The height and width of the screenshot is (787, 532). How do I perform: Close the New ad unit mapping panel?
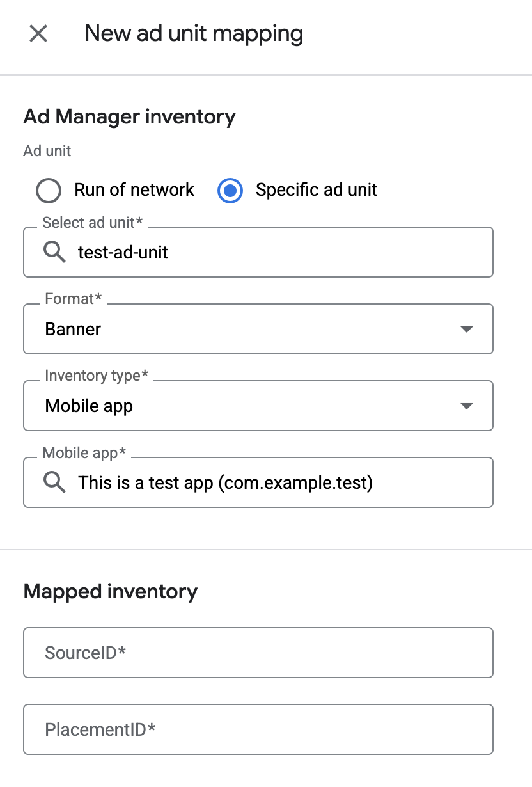point(38,33)
